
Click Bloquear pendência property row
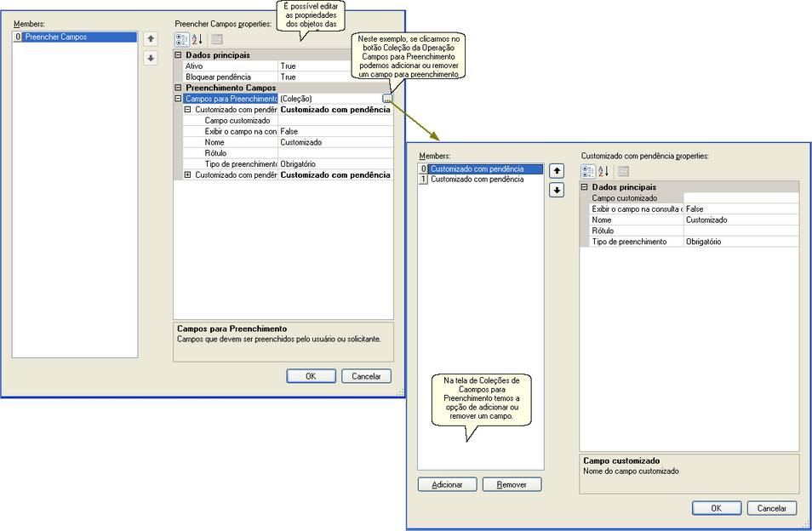[x=288, y=77]
